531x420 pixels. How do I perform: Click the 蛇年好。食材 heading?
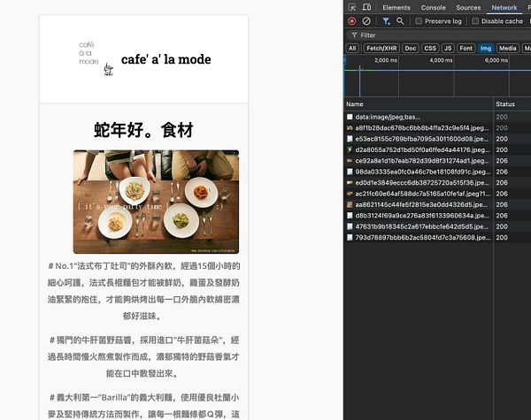point(143,130)
